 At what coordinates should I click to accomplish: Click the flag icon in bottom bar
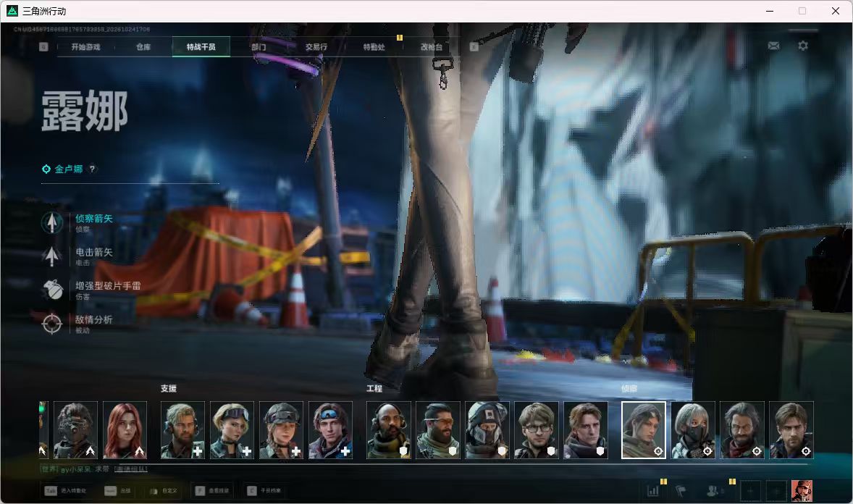coord(681,491)
